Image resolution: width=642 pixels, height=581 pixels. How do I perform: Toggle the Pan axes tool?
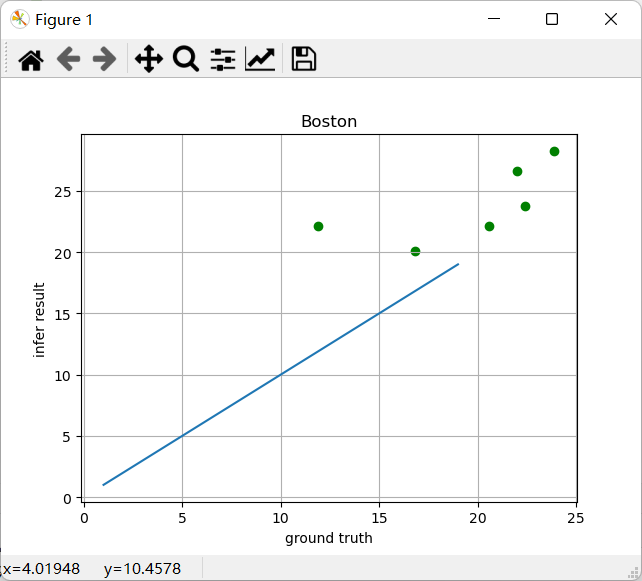coord(148,60)
